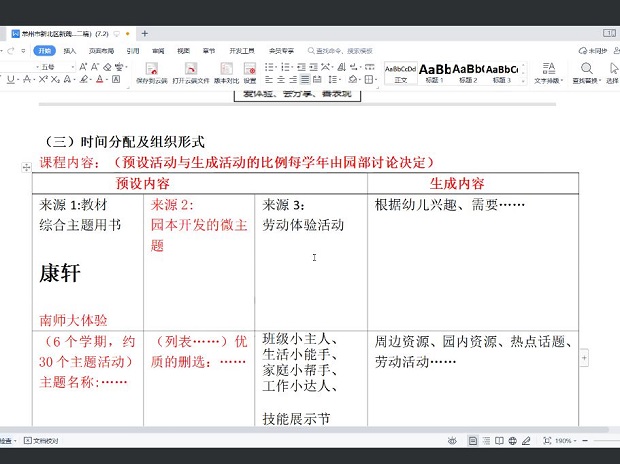Open line spacing dropdown
The width and height of the screenshot is (620, 464).
[340, 80]
